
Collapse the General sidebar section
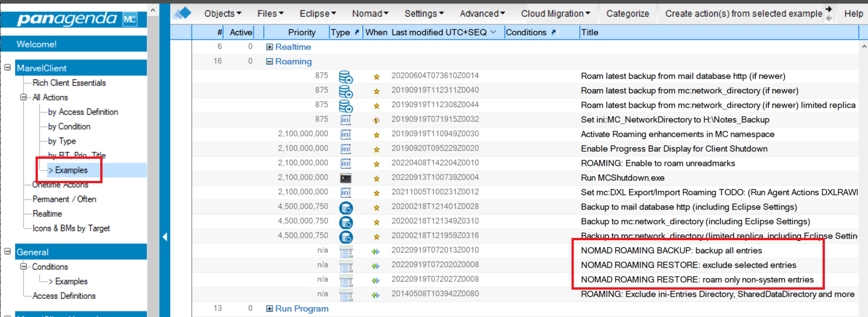coord(8,251)
